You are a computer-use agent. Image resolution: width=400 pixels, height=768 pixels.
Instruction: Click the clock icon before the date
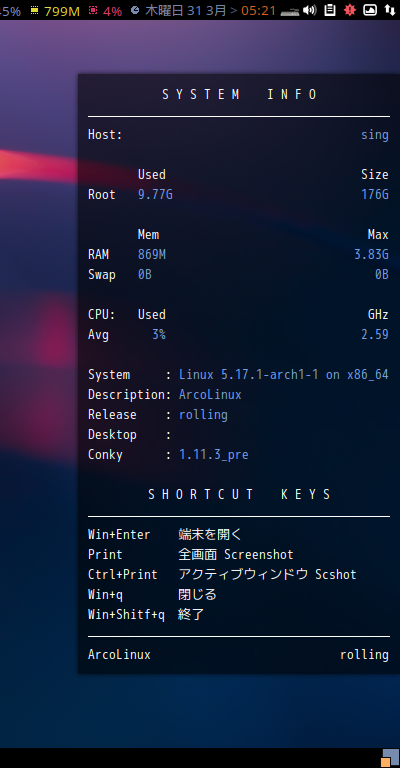click(135, 10)
